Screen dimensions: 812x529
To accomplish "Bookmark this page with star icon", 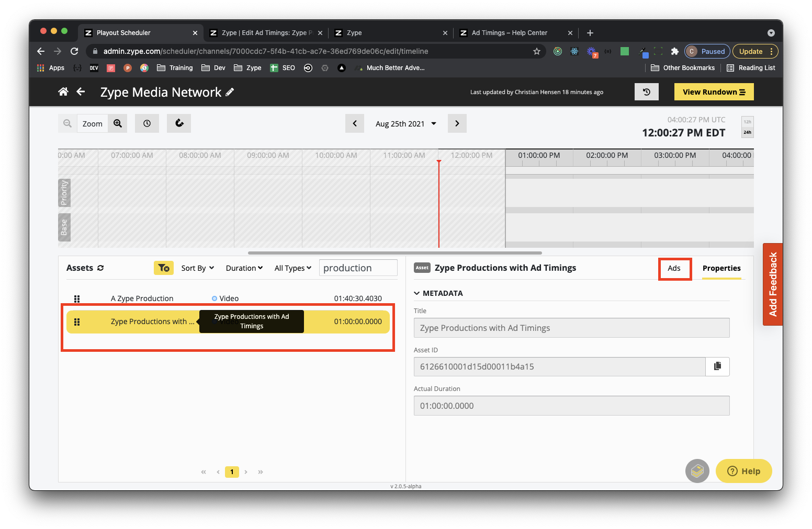I will 536,51.
